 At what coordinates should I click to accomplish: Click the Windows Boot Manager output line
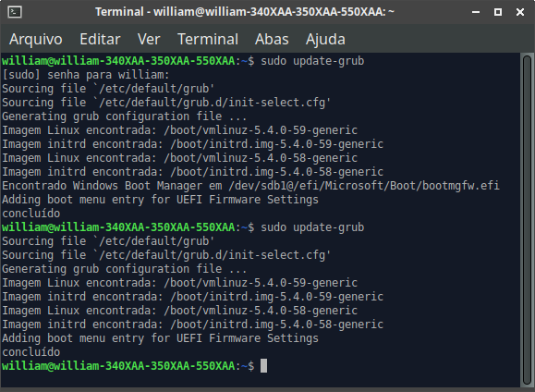click(x=250, y=186)
